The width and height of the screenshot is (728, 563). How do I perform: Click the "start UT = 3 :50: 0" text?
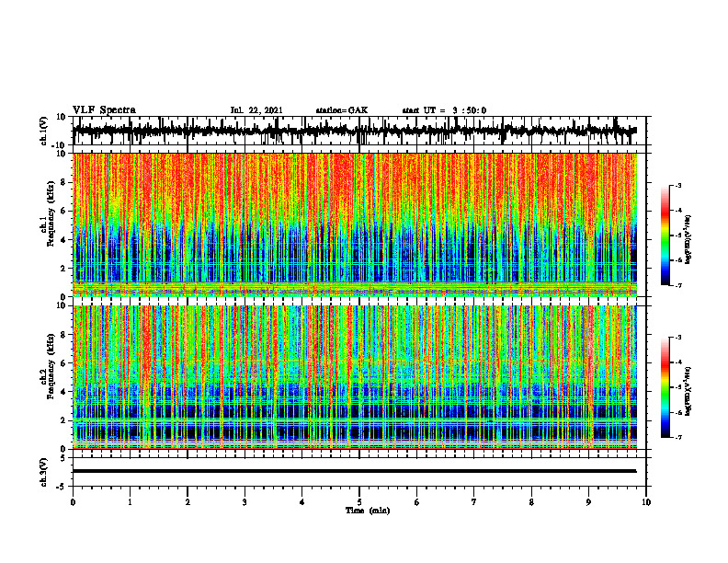[x=444, y=110]
